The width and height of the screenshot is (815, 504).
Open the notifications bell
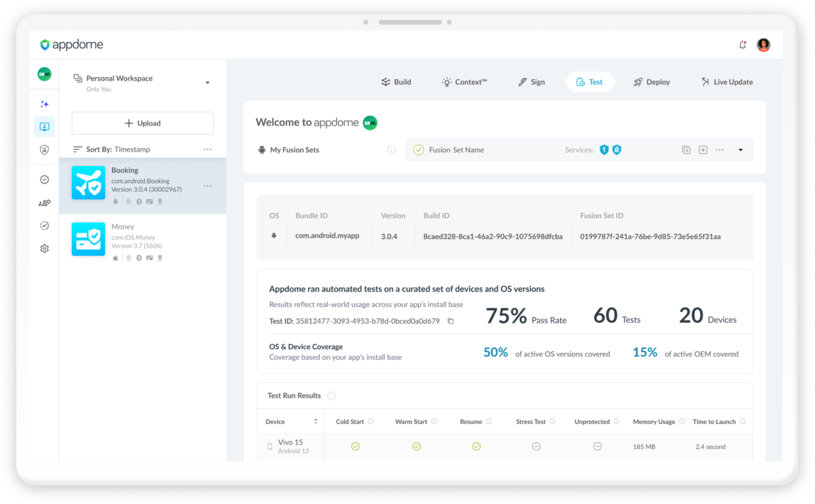pos(743,45)
